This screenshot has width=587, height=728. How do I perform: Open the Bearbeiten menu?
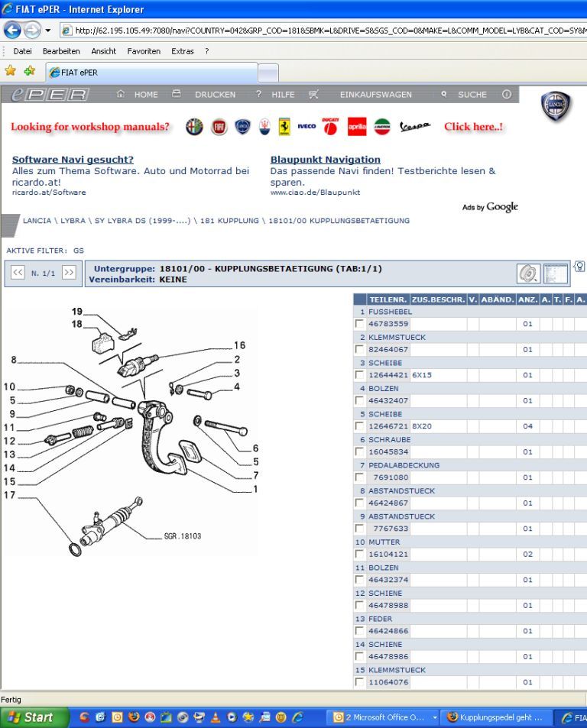[x=61, y=51]
